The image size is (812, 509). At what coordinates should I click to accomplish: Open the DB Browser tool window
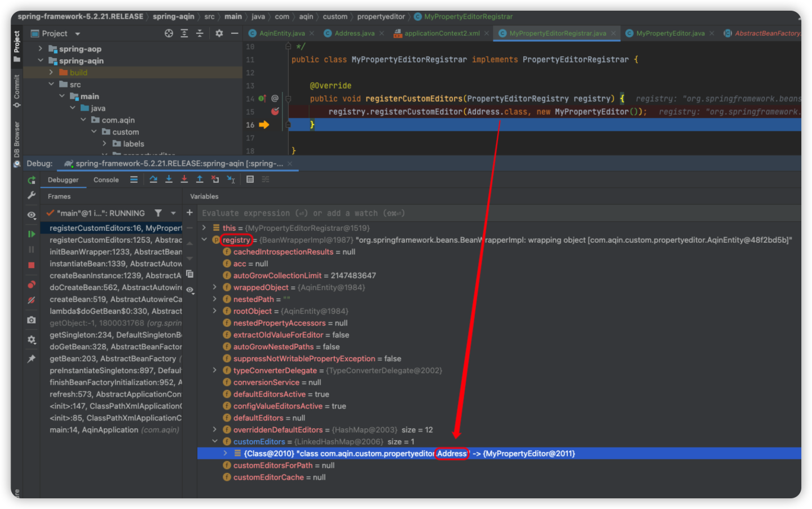(17, 143)
